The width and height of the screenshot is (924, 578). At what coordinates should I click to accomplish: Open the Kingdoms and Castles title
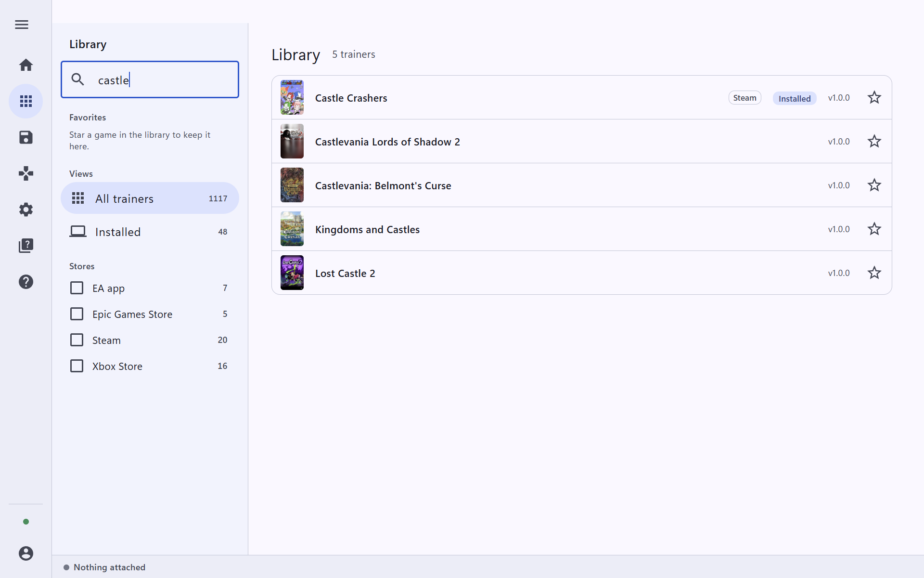[367, 230]
